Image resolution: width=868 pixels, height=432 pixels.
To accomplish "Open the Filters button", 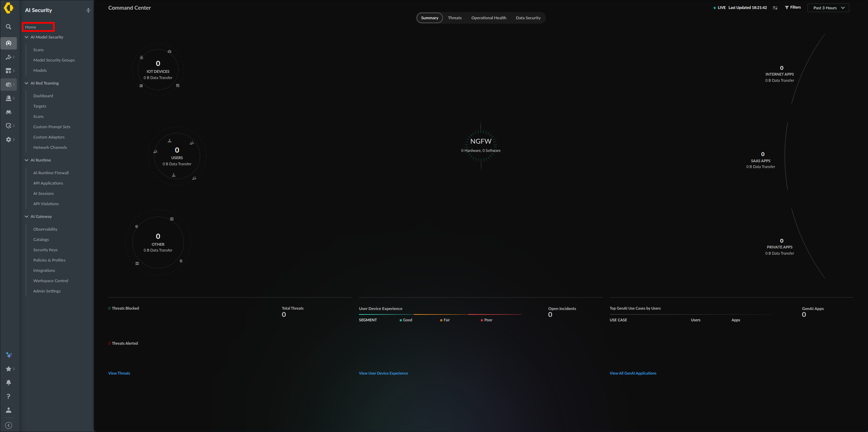I will [793, 7].
